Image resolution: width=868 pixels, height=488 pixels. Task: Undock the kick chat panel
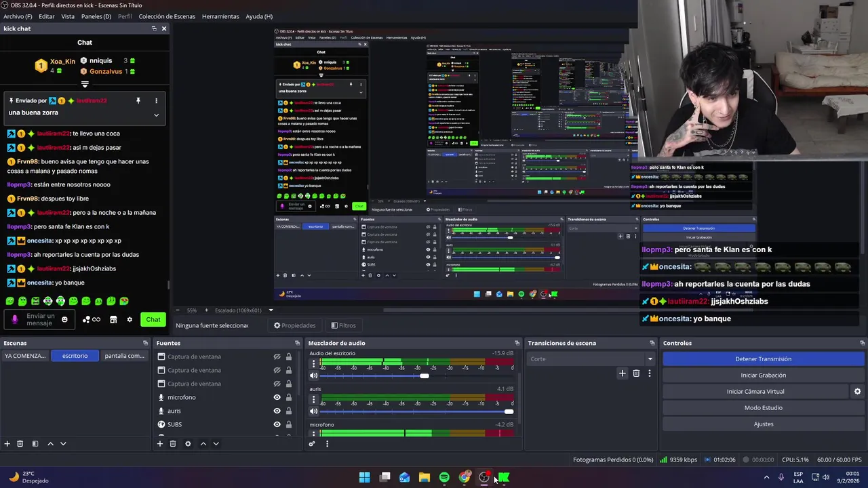154,28
